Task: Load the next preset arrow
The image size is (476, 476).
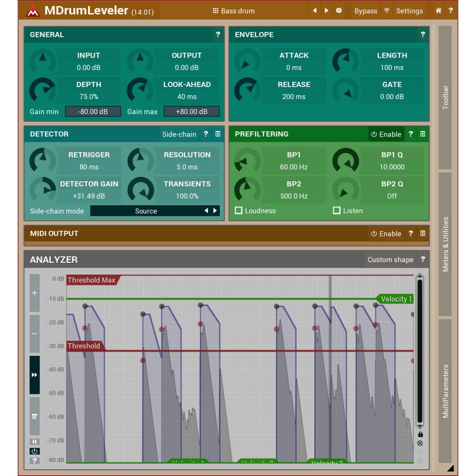Action: click(x=326, y=10)
